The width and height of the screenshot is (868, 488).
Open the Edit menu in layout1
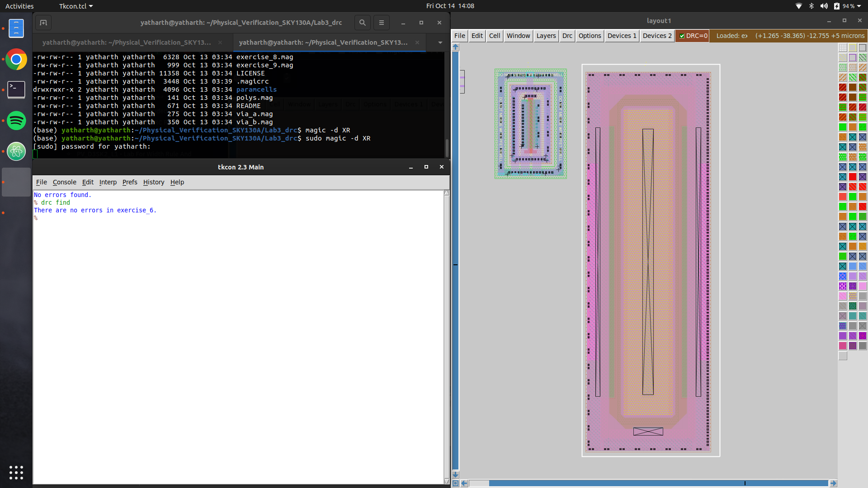(x=477, y=36)
